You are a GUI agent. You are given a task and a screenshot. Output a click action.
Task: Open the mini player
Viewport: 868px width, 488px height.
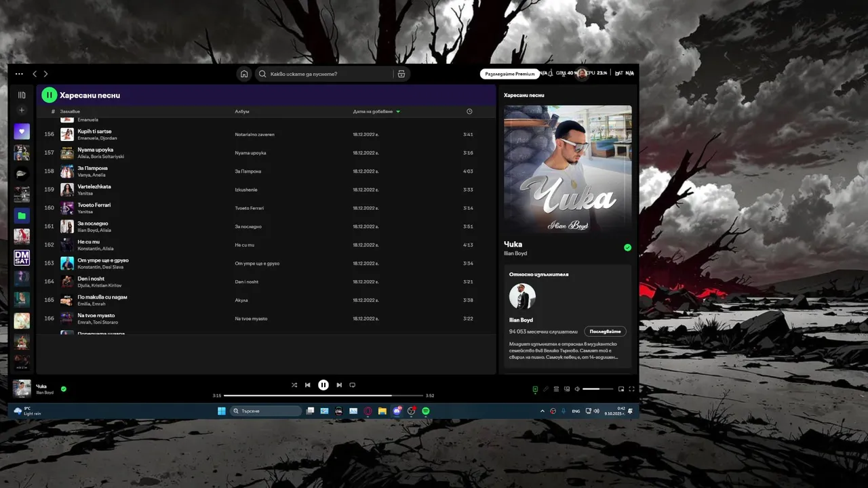[621, 389]
